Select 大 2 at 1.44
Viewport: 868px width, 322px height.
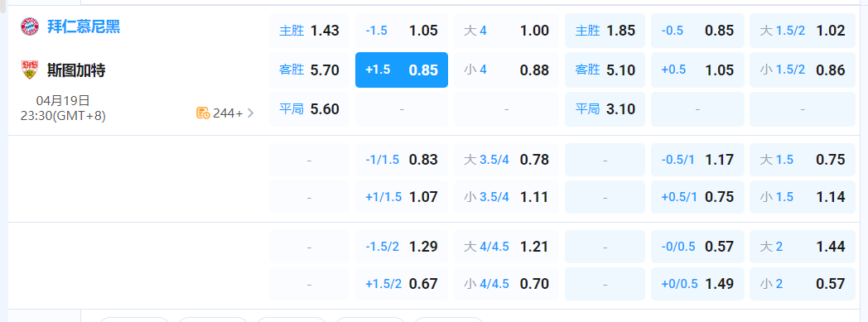tap(803, 247)
